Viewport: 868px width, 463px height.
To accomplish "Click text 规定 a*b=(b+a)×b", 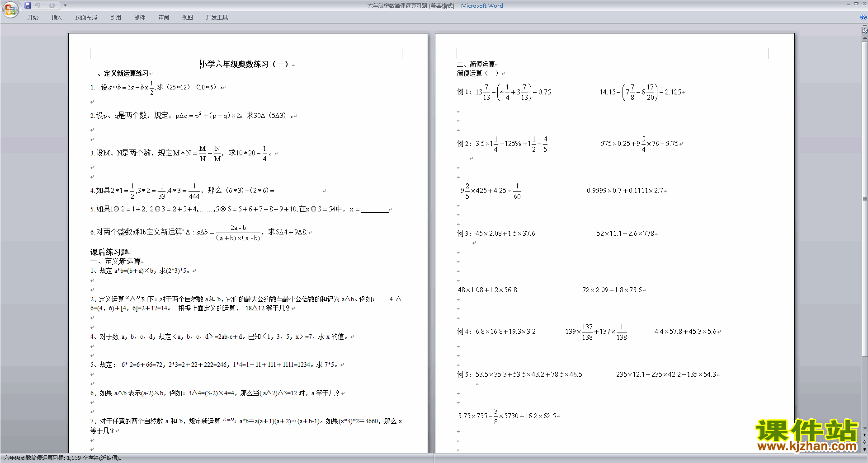I will 128,271.
